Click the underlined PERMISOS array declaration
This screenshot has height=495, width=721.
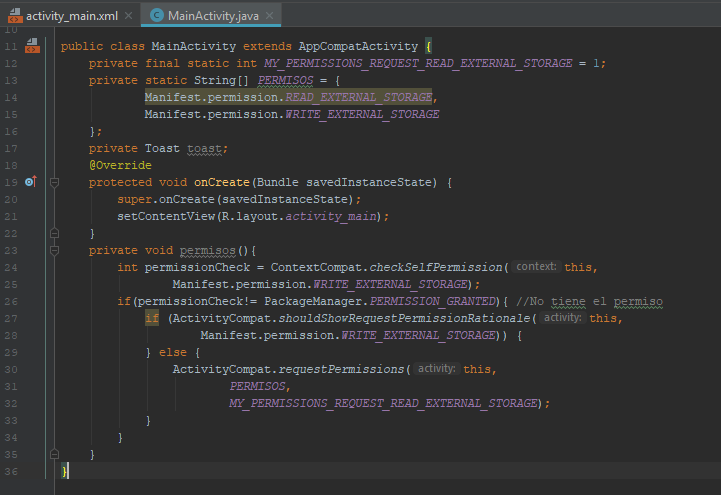[286, 80]
